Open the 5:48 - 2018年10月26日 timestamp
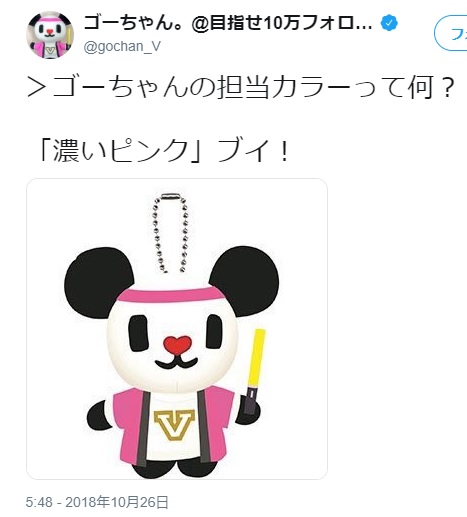Image resolution: width=467 pixels, height=517 pixels. coord(97,502)
